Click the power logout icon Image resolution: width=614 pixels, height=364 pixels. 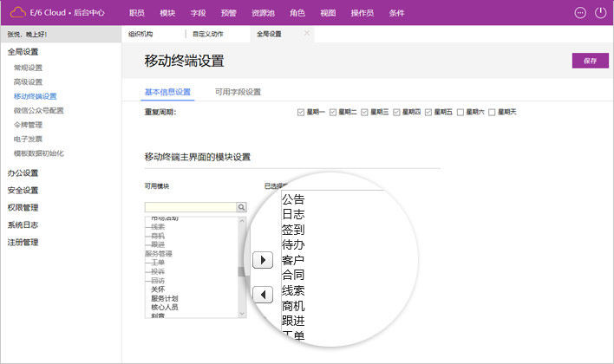point(601,13)
